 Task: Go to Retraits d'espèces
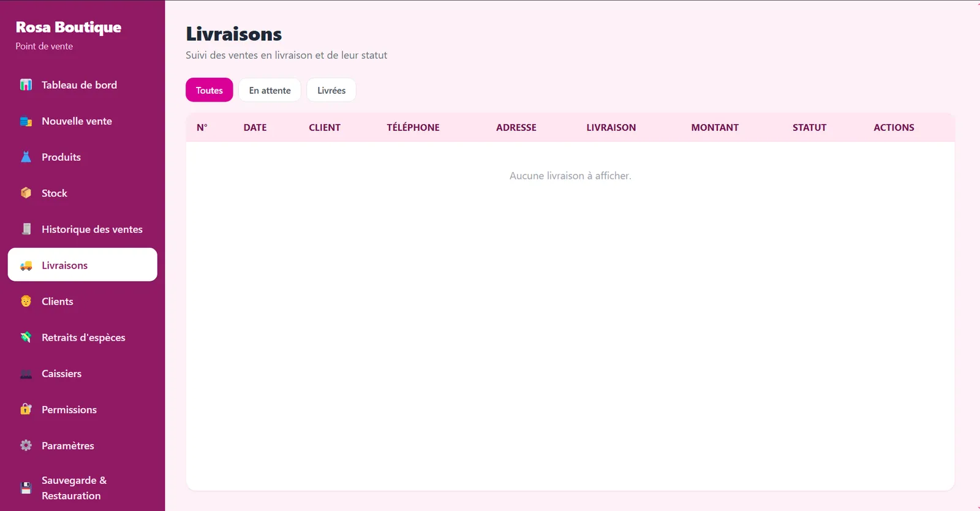click(83, 338)
